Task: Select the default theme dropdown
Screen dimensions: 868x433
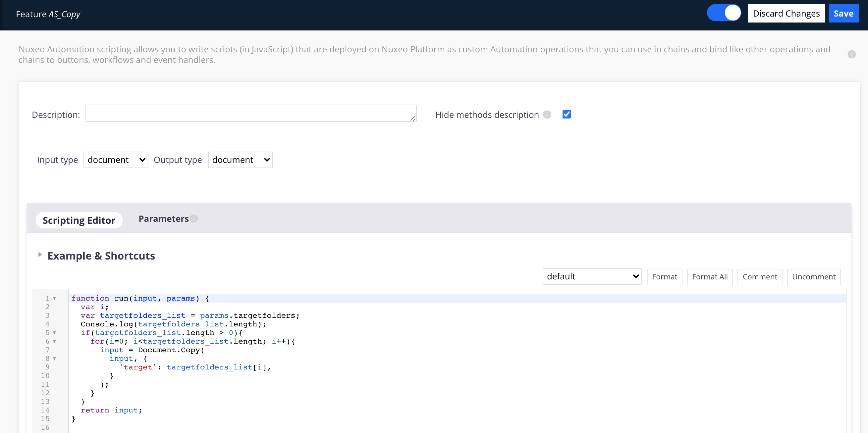Action: [x=592, y=276]
